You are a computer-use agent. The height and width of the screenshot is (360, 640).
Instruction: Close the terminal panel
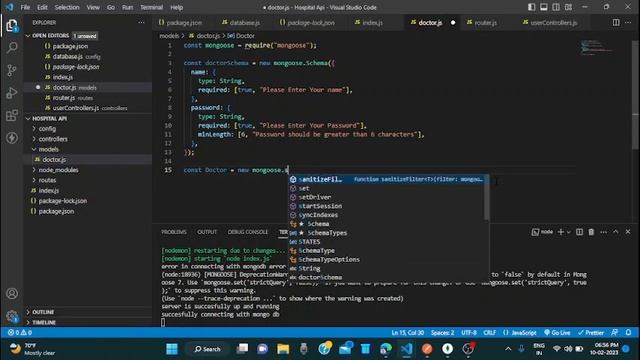[x=628, y=232]
